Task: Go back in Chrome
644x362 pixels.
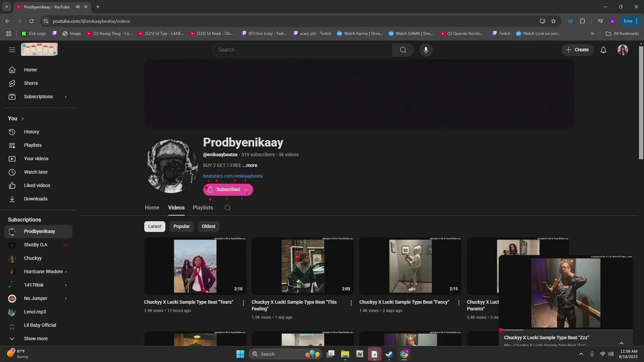Action: [7, 21]
